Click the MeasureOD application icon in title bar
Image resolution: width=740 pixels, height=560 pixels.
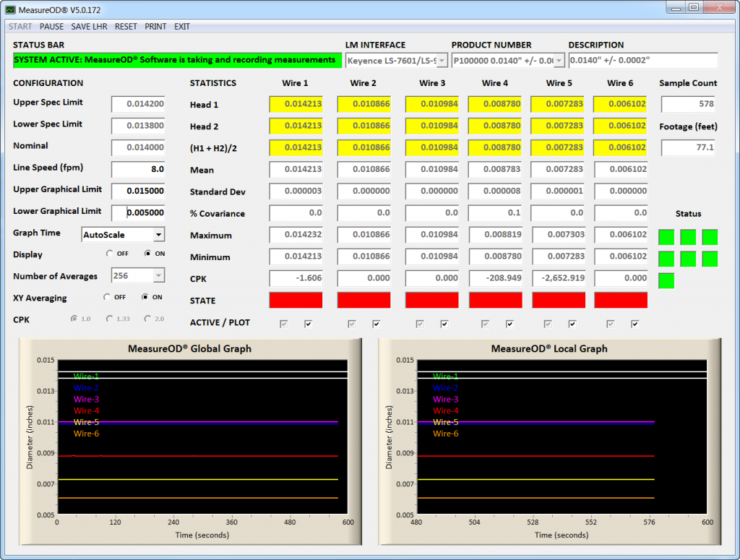(10, 8)
